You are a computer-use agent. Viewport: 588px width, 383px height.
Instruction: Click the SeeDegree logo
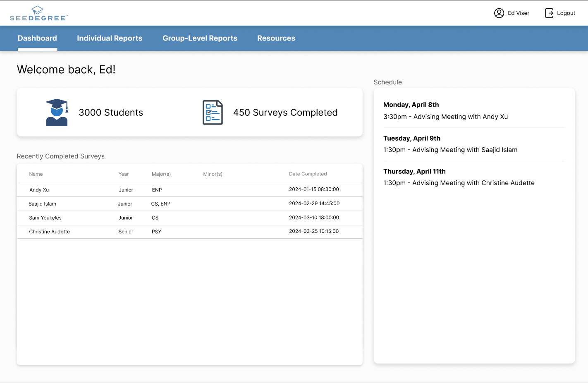click(x=39, y=13)
